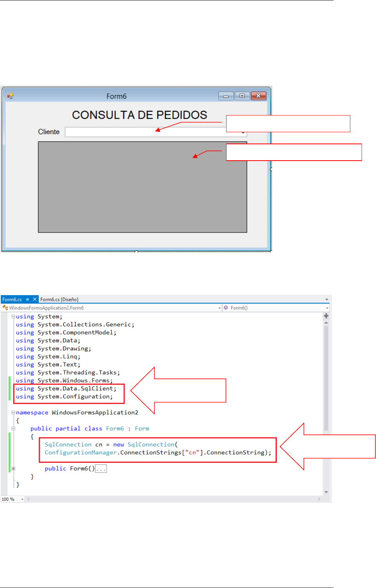Click the line 'using System.Linq;'
376x588 pixels.
[x=48, y=357]
